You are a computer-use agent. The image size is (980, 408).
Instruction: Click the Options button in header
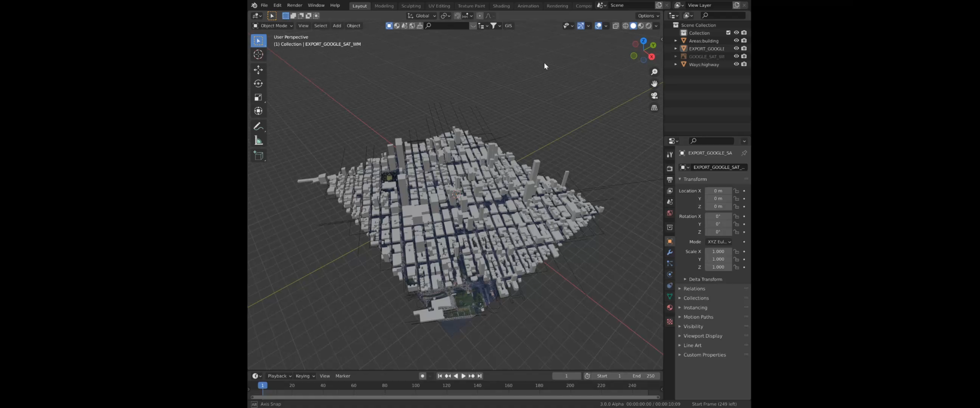648,16
